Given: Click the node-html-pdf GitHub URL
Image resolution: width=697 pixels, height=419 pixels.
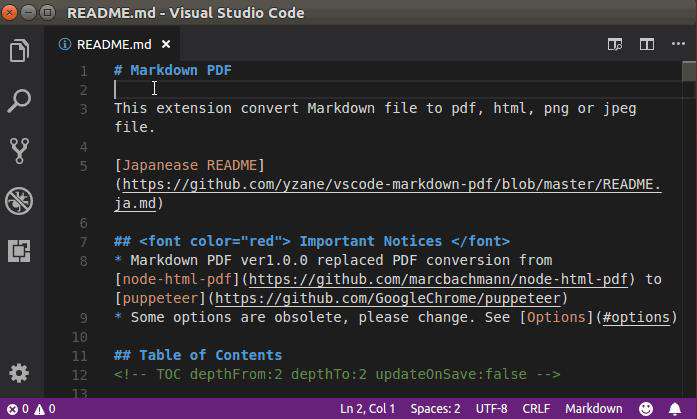Looking at the screenshot, I should [x=438, y=279].
